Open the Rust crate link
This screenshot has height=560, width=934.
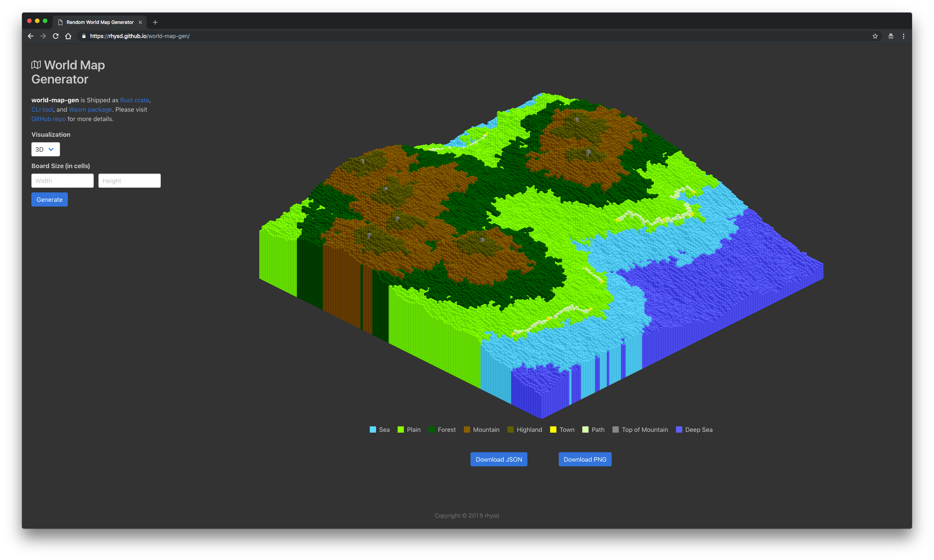pos(134,100)
